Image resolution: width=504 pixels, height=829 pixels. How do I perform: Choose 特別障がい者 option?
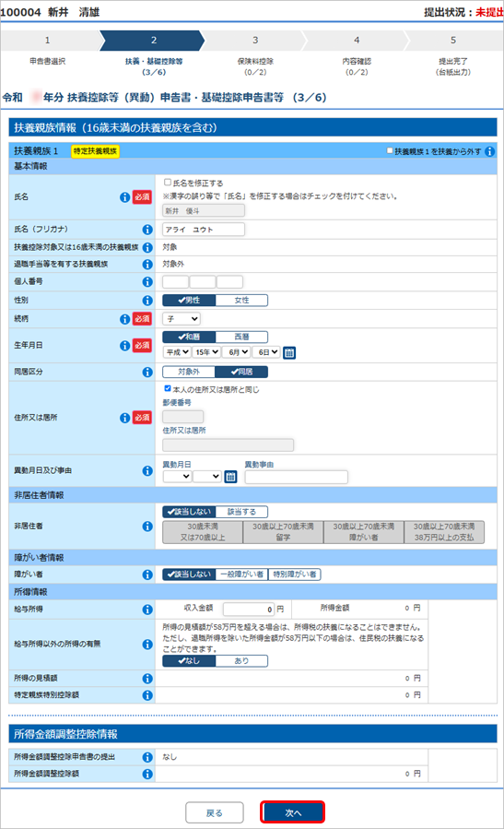[294, 574]
